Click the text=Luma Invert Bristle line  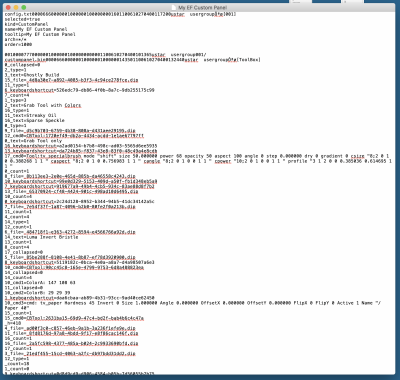point(41,237)
